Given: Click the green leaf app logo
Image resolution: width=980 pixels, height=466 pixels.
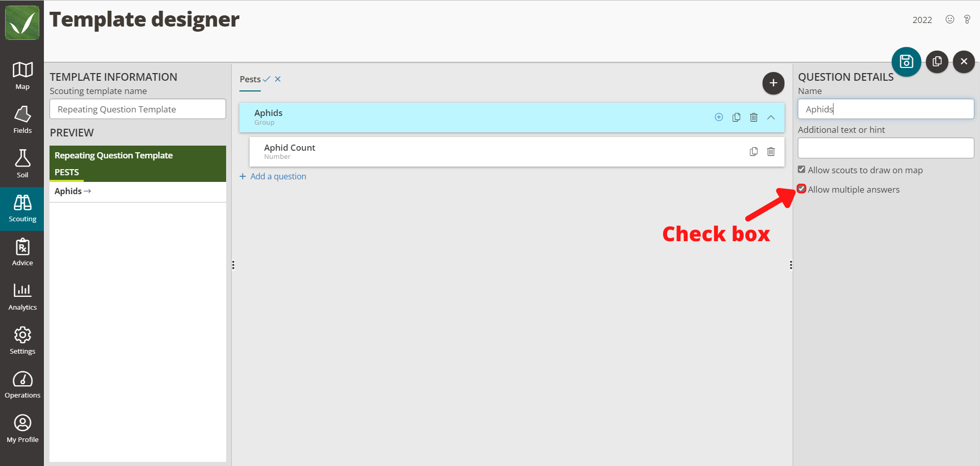Looking at the screenshot, I should (x=22, y=22).
